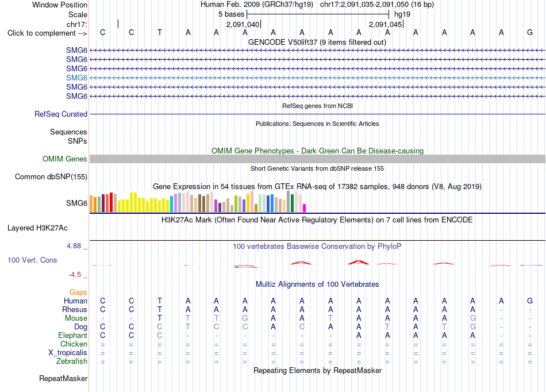Select the 'Human' alignment row label
Image resolution: width=546 pixels, height=392 pixels.
click(x=75, y=301)
